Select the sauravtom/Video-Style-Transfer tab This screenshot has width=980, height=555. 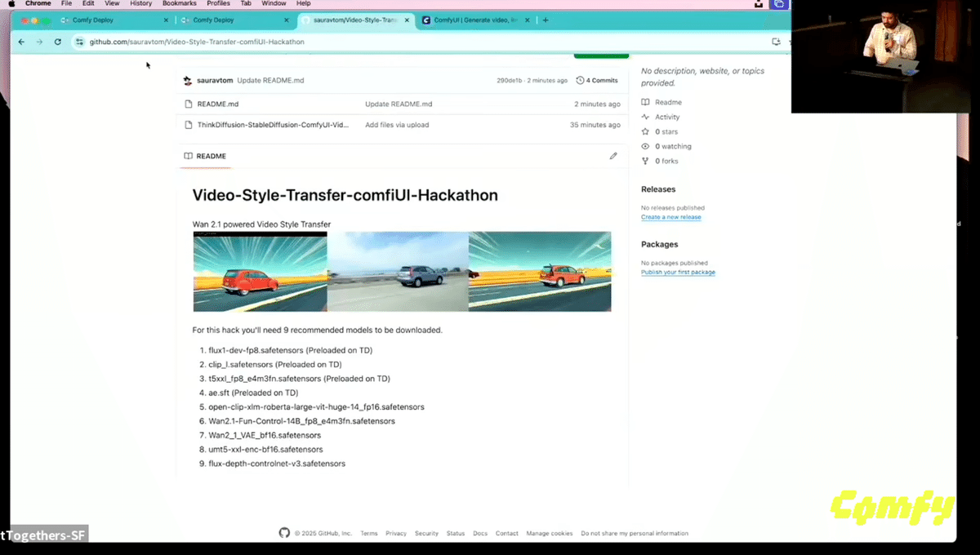click(x=355, y=20)
